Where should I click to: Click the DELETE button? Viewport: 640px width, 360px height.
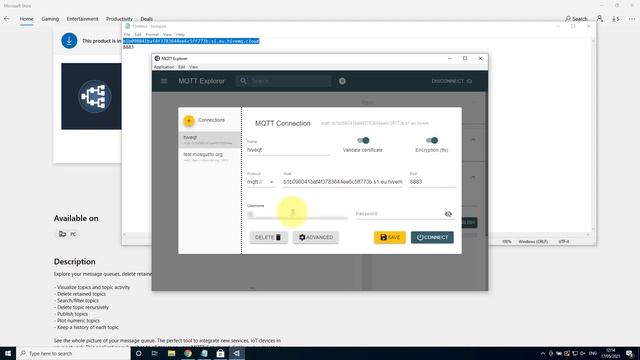[x=269, y=238]
